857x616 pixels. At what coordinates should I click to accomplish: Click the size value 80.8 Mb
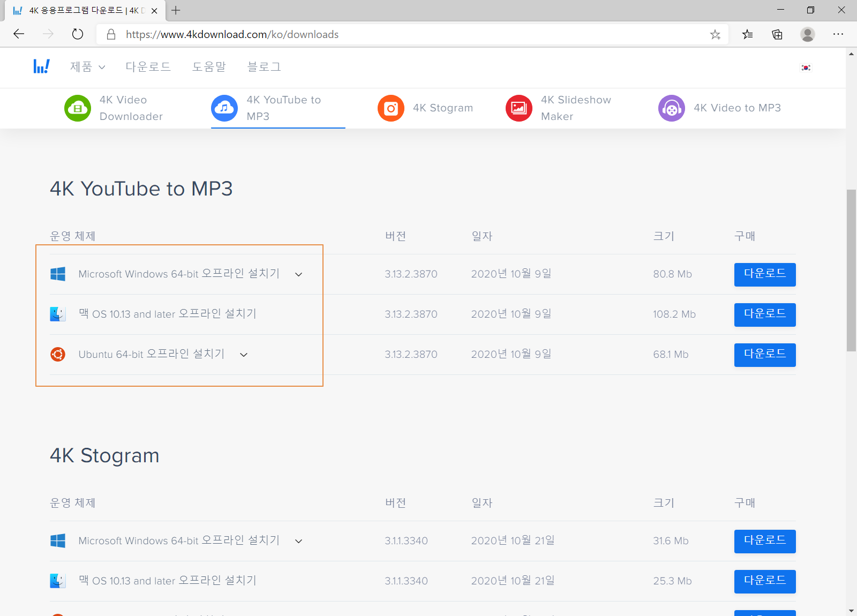(672, 274)
